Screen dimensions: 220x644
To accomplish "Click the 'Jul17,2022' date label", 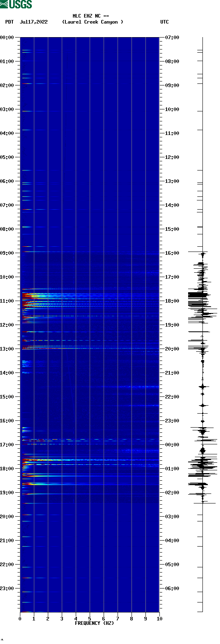I will 34,22.
